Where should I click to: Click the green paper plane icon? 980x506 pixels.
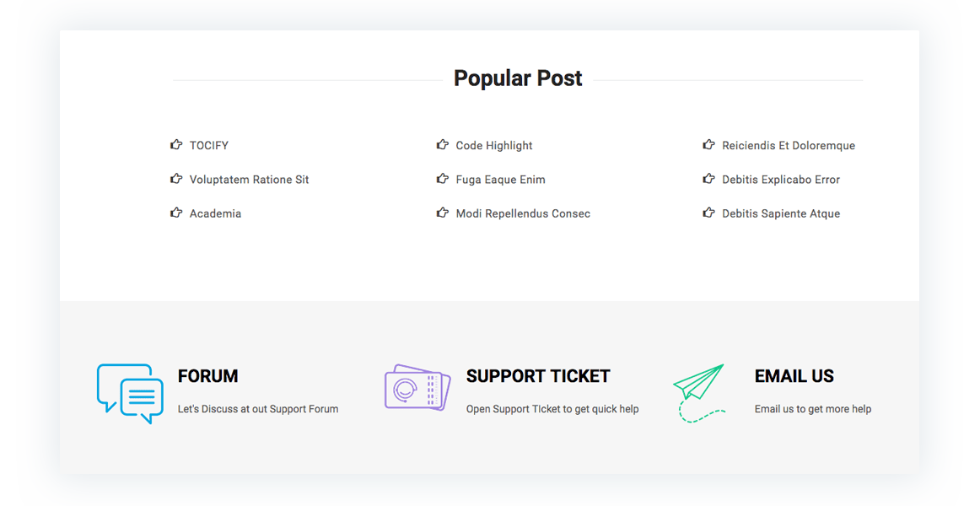point(699,393)
